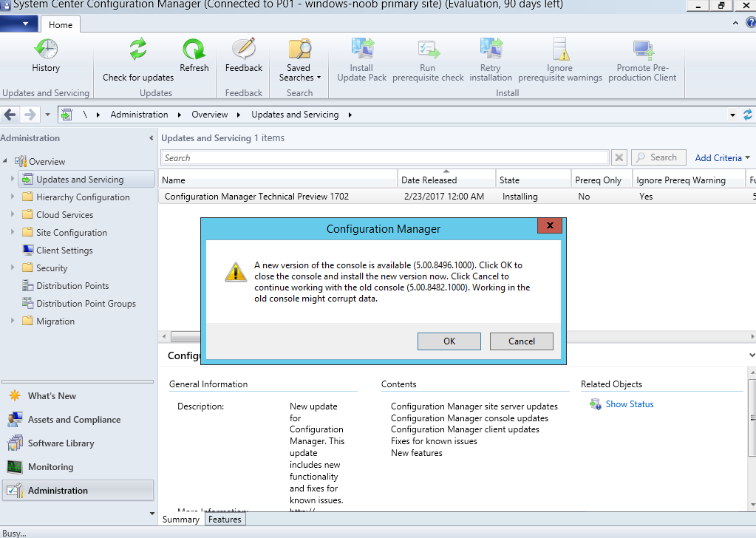Clear the search box with X icon
The image size is (756, 538).
point(619,157)
